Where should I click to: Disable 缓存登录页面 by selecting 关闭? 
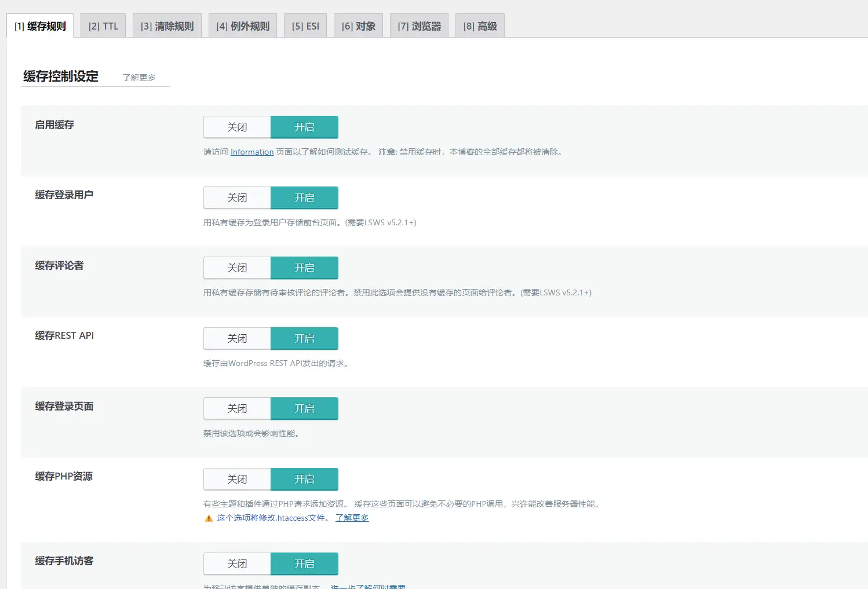(237, 409)
